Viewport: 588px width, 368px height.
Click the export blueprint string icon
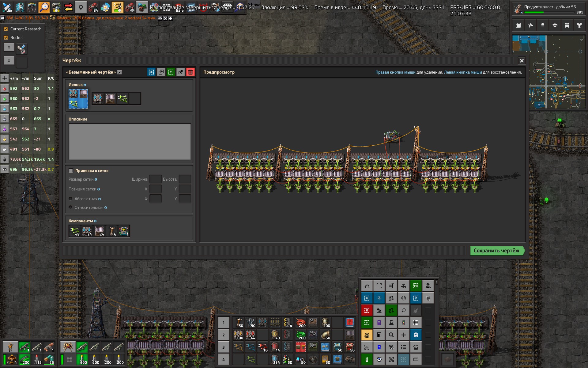tap(181, 72)
